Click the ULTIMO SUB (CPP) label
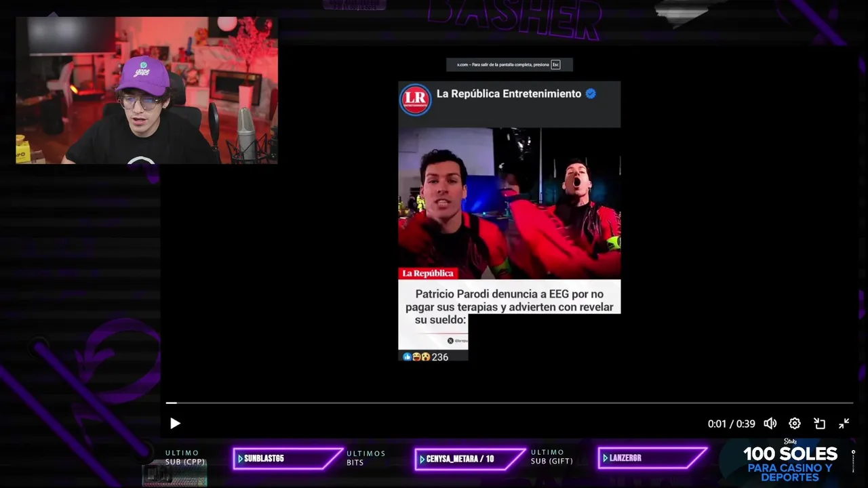This screenshot has width=868, height=488. click(x=185, y=457)
